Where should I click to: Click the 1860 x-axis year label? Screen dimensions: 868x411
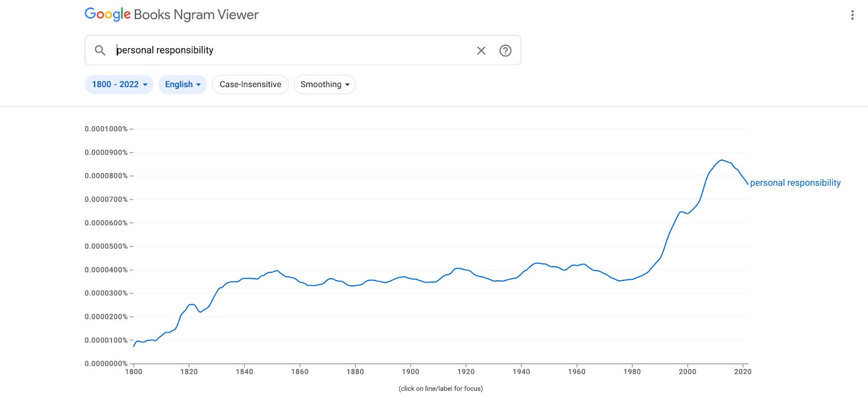click(x=300, y=372)
